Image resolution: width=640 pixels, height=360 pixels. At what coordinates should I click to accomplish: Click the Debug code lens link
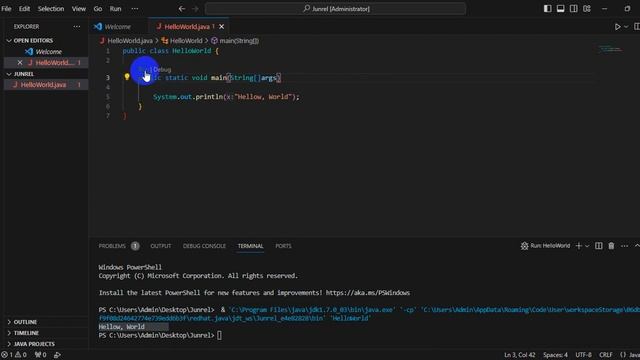[x=162, y=69]
